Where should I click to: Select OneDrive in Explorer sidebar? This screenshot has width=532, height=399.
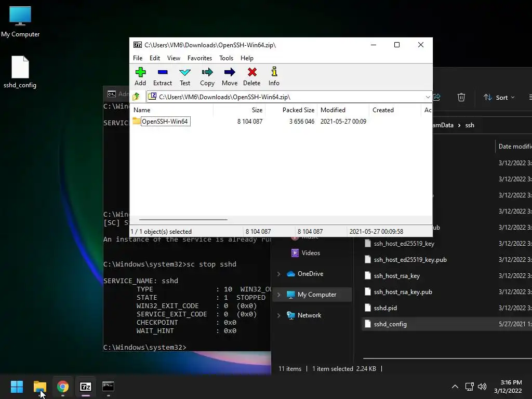click(x=305, y=274)
